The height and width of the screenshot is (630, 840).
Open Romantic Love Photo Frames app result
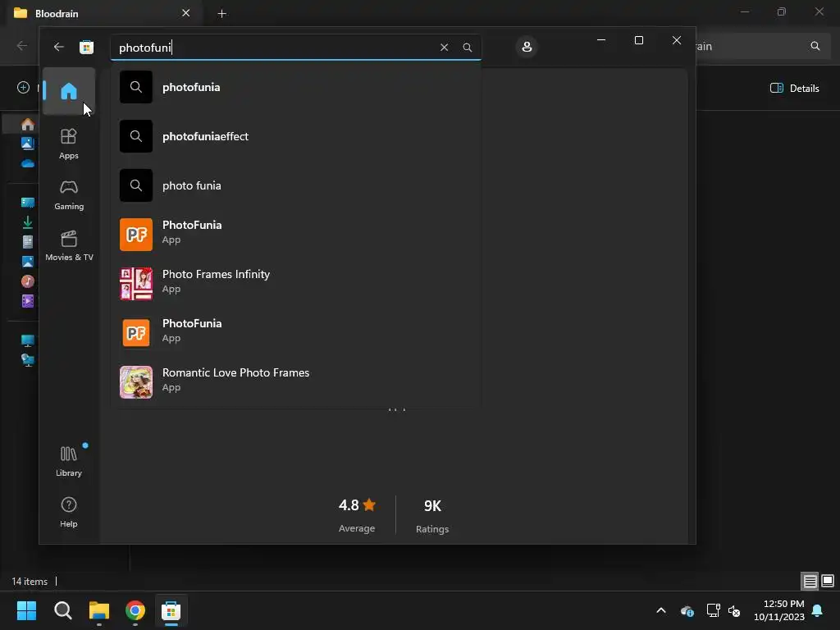[295, 382]
